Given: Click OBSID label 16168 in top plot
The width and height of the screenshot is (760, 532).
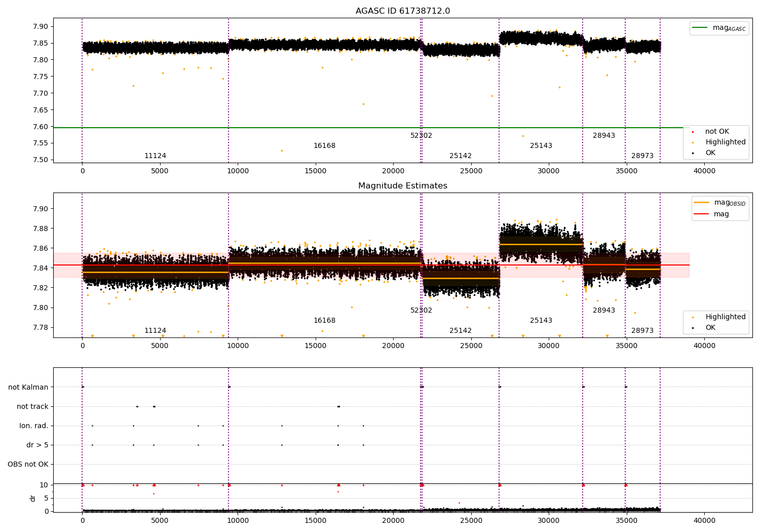Looking at the screenshot, I should coord(324,146).
